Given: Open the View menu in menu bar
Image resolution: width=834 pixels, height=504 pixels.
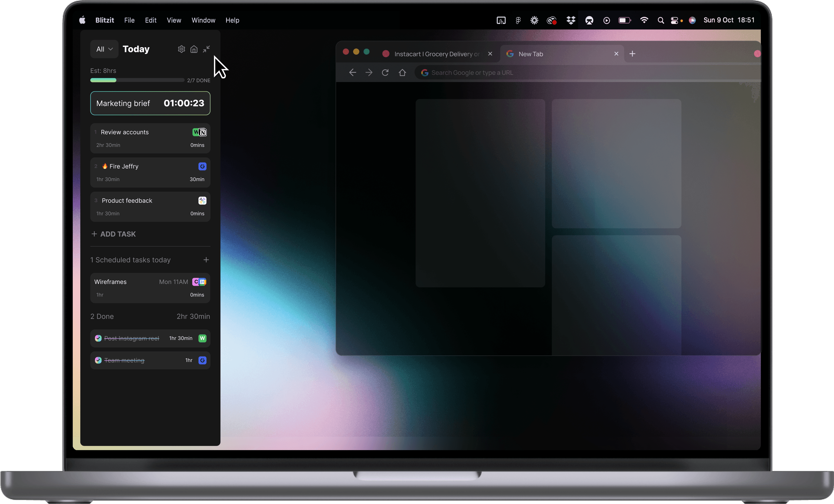Looking at the screenshot, I should click(174, 20).
